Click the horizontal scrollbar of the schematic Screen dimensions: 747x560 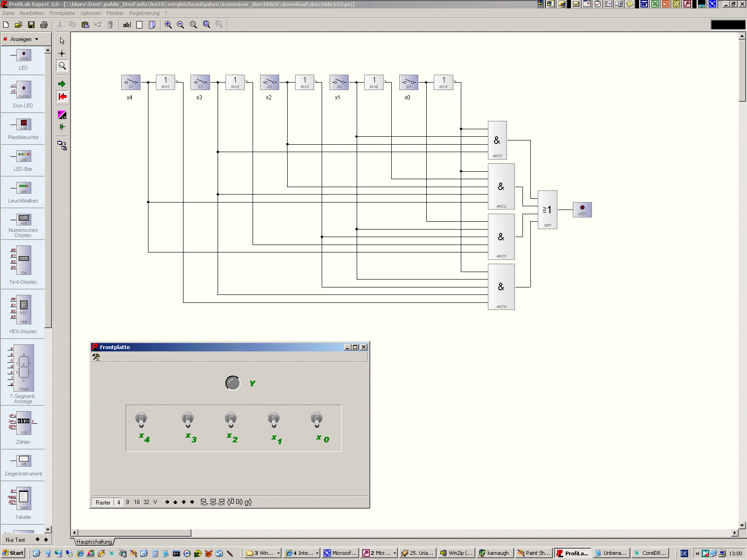(134, 533)
